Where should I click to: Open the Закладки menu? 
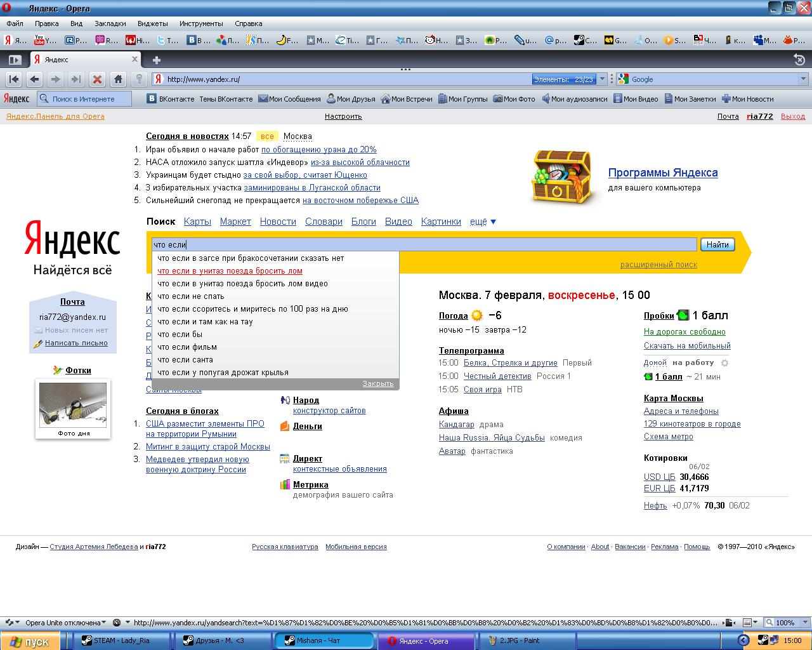(110, 23)
